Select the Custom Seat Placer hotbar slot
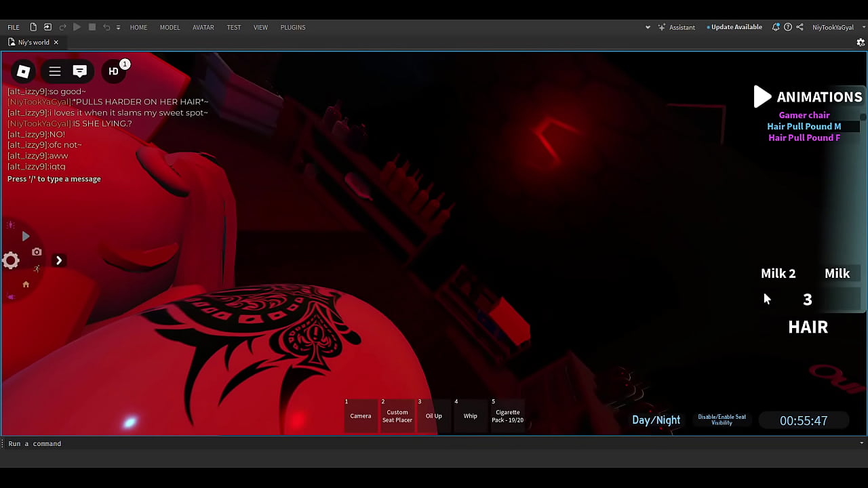868x488 pixels. (397, 416)
